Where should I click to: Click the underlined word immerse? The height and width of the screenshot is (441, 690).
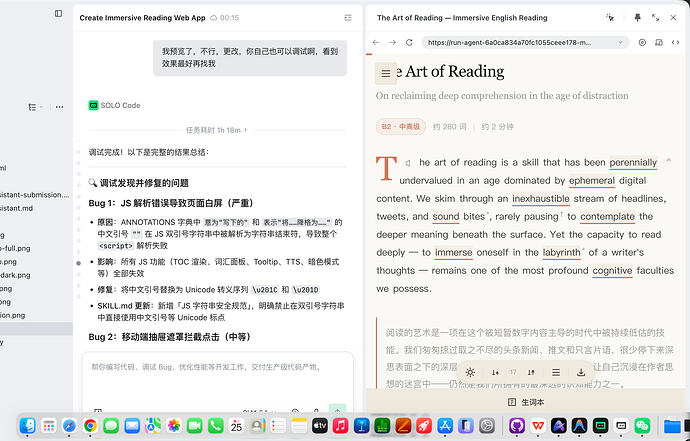click(454, 253)
